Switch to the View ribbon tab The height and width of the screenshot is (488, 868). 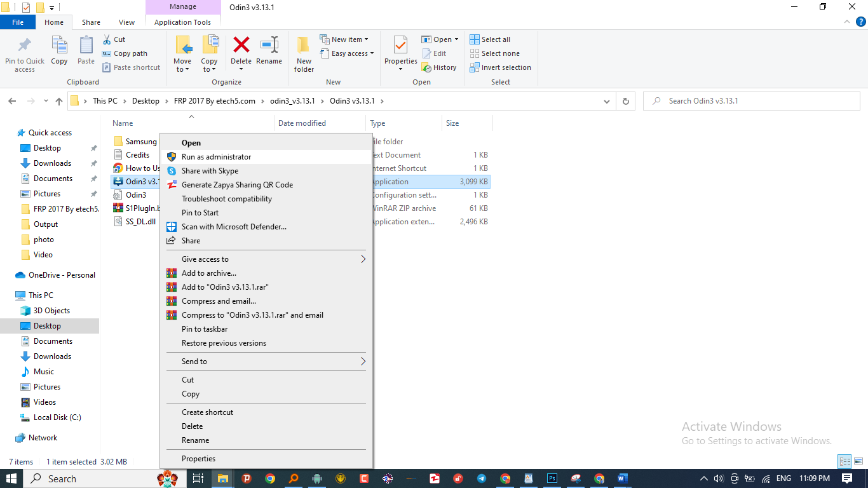coord(126,22)
